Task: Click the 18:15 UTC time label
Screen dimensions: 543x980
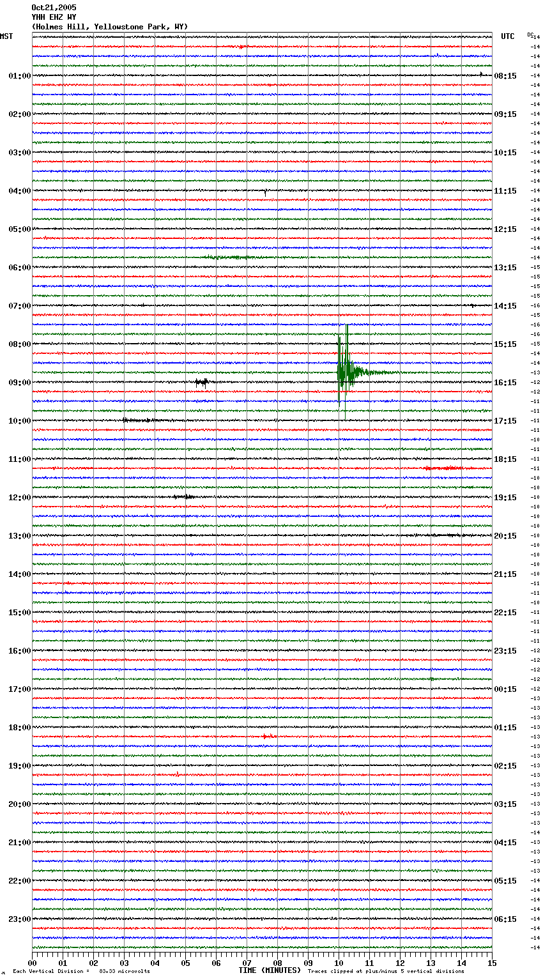Action: pyautogui.click(x=505, y=459)
